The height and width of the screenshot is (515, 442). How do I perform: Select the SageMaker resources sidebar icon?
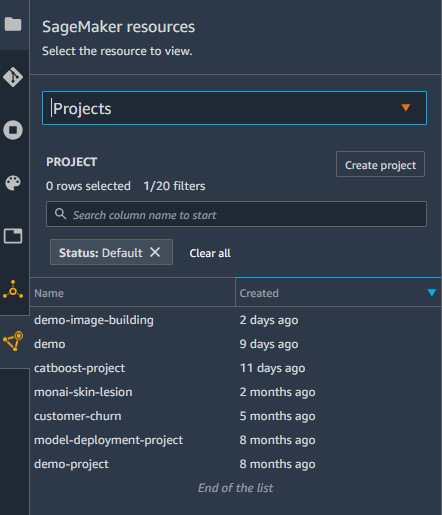[13, 341]
